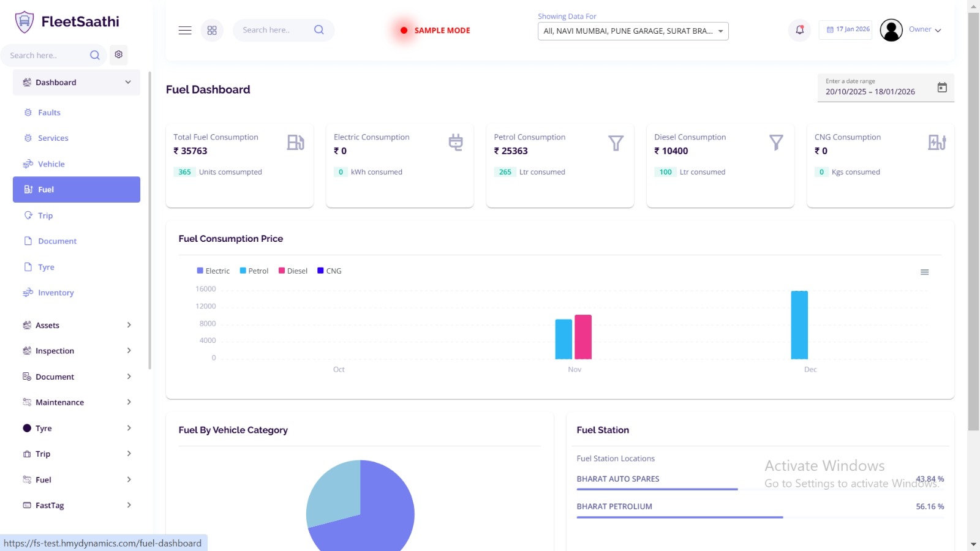Open sidebar settings gear icon

tap(119, 54)
